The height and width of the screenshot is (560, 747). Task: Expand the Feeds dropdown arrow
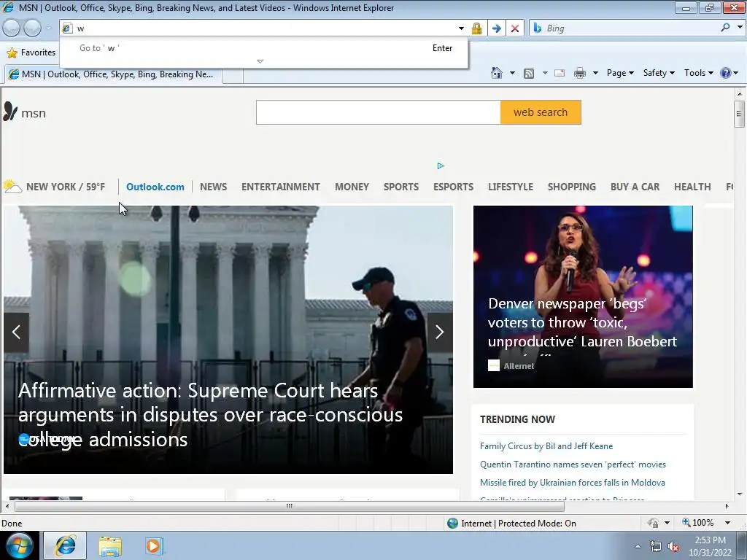(544, 73)
